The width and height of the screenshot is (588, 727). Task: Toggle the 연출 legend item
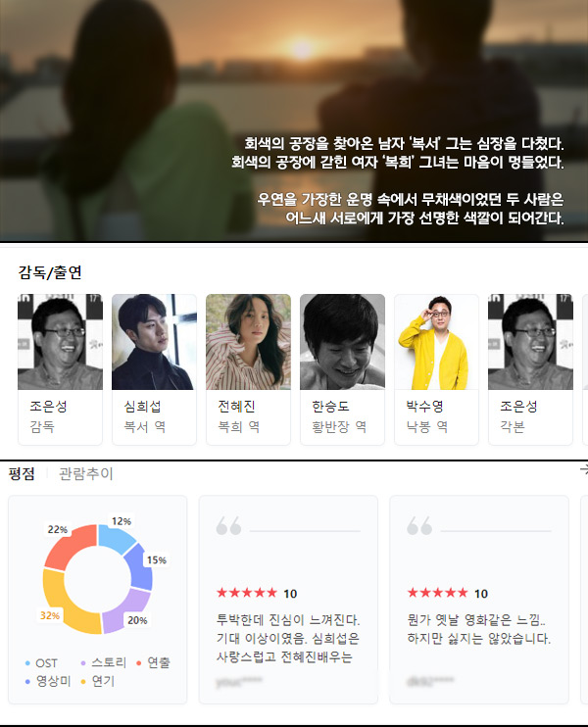[154, 663]
